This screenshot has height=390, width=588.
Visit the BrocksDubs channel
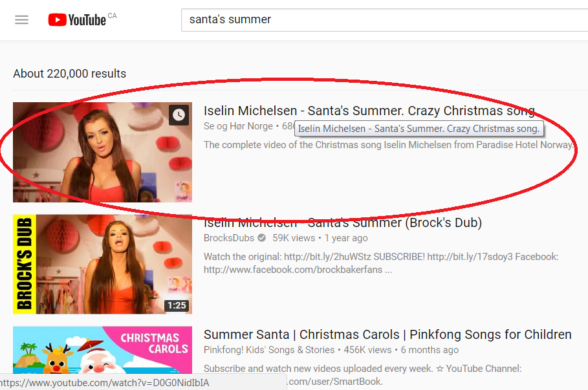(229, 238)
